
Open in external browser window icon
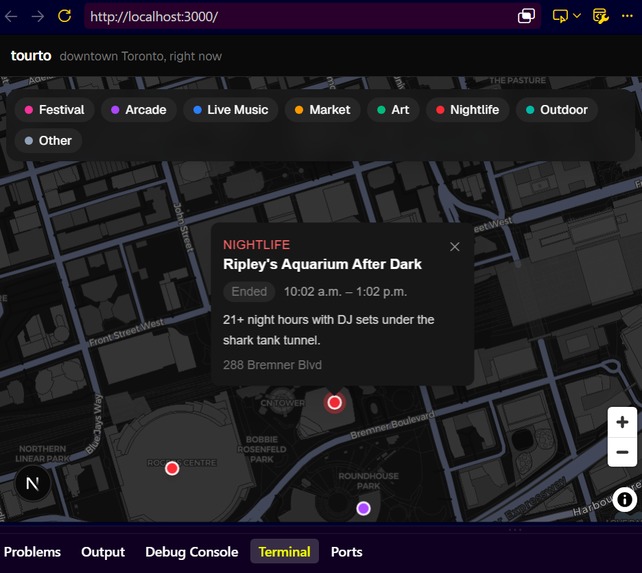(x=526, y=16)
